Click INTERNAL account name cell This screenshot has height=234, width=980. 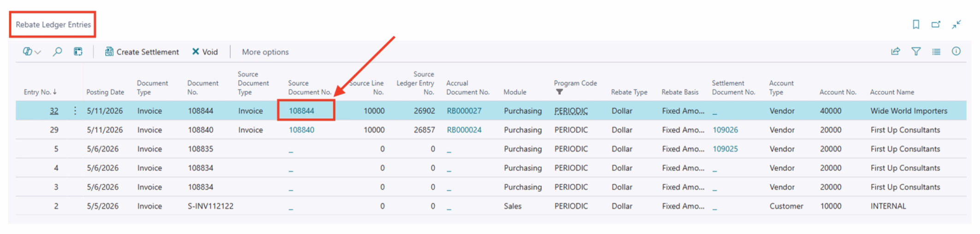coord(888,206)
